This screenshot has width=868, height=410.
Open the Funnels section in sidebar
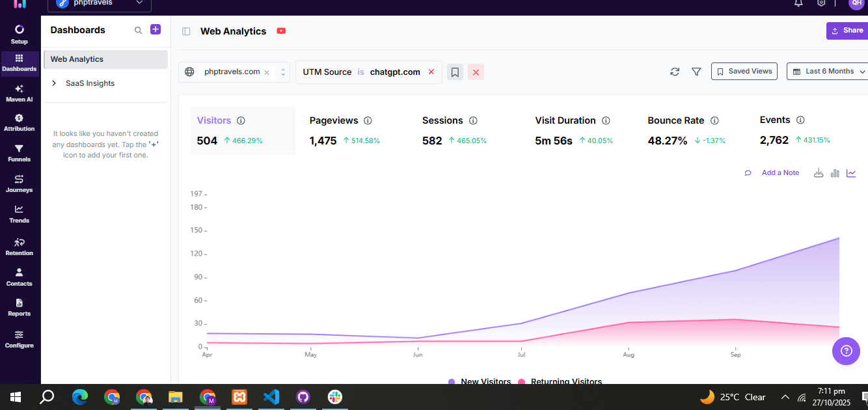19,153
